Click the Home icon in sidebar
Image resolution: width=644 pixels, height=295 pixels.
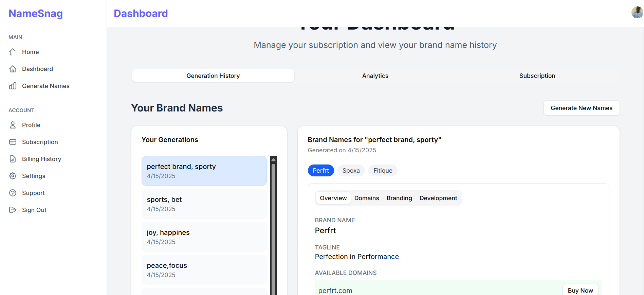click(x=13, y=52)
